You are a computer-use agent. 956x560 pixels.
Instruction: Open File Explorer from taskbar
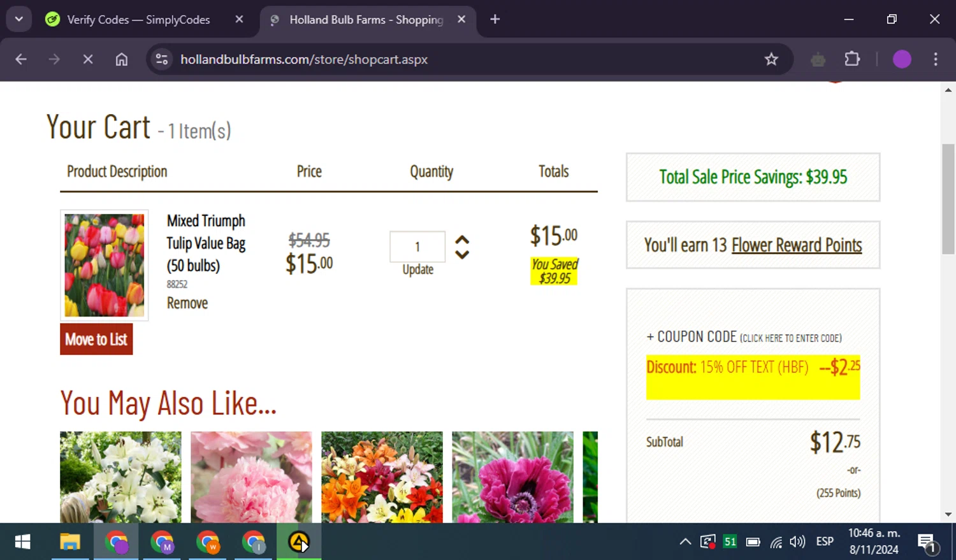point(70,542)
